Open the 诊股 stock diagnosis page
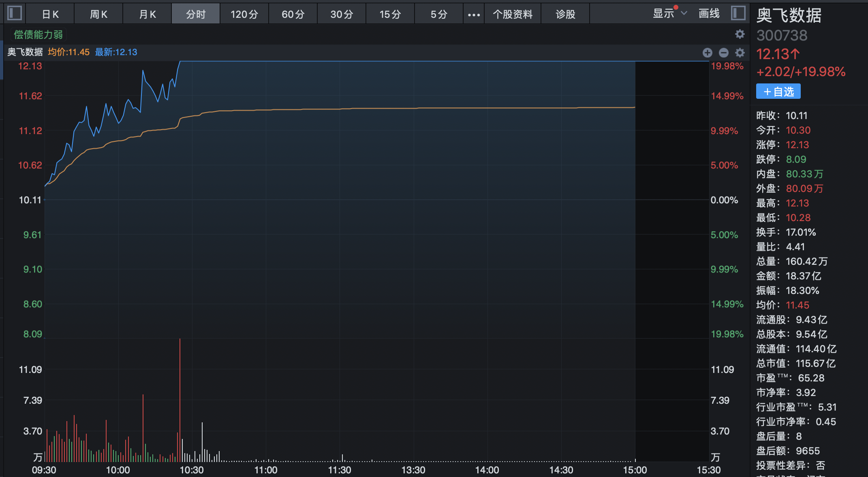The width and height of the screenshot is (868, 477). tap(565, 15)
